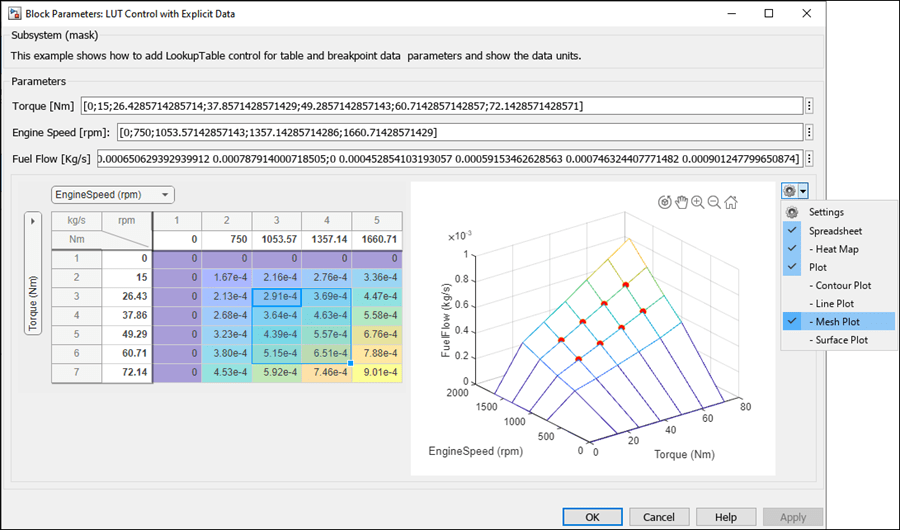Open the Engine Speed field options menu
900x530 pixels.
810,133
